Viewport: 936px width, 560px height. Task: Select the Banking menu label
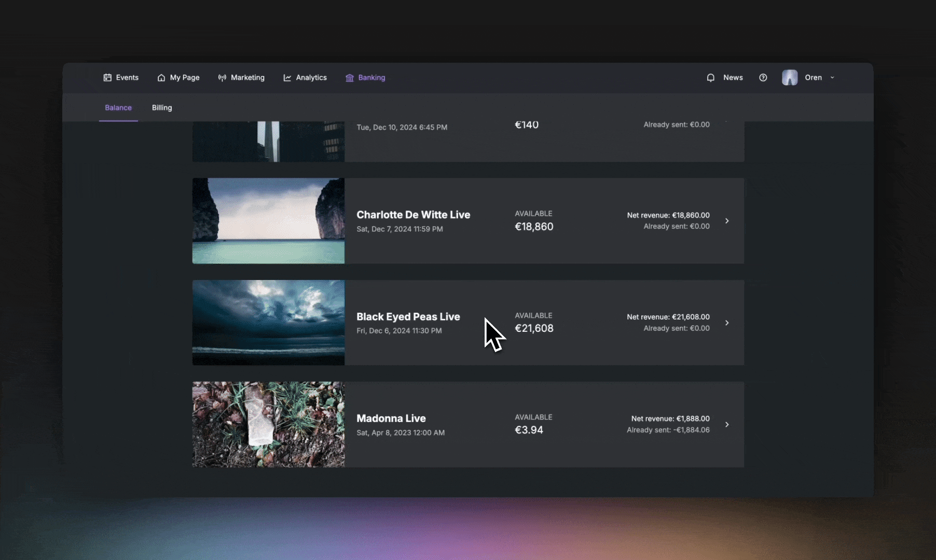pos(371,78)
